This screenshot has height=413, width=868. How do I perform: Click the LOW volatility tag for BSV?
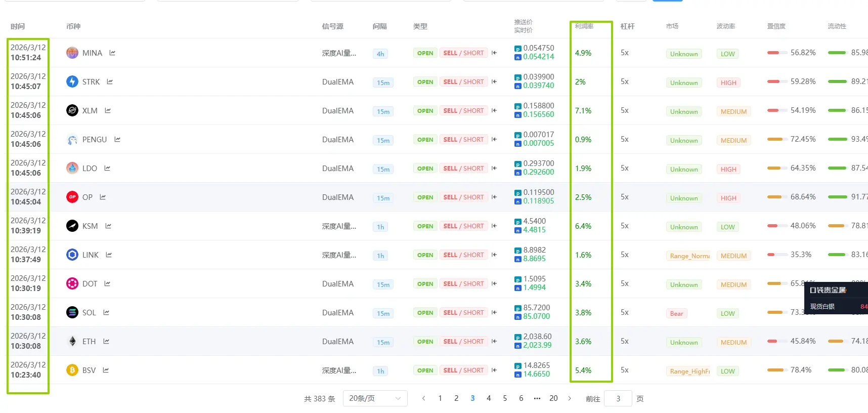[728, 371]
